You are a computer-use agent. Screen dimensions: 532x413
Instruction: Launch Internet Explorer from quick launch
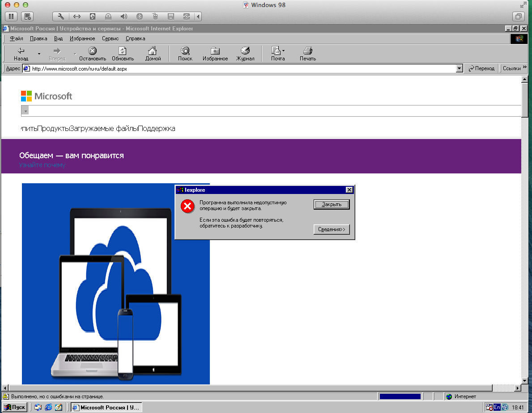(48, 407)
